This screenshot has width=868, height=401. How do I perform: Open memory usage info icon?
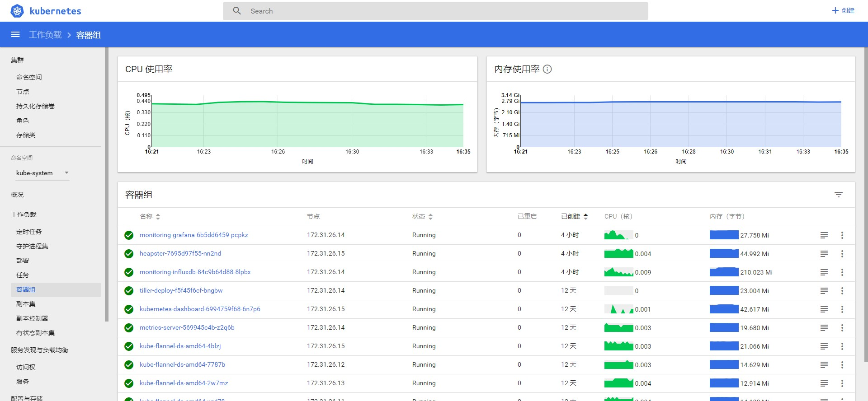(547, 69)
